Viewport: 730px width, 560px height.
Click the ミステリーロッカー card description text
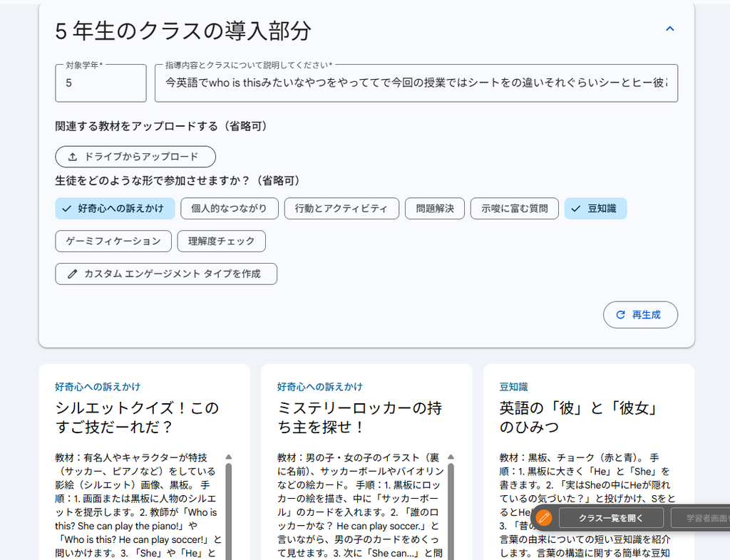point(360,506)
